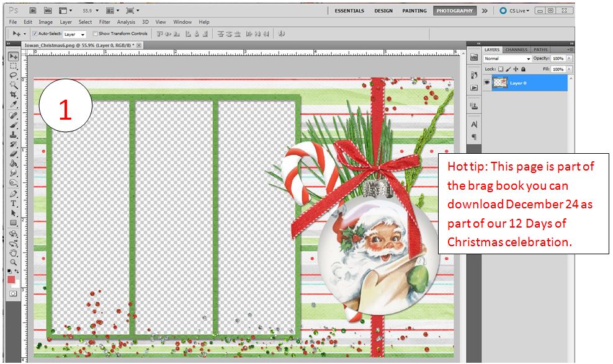Select the Horizontal Type tool
The width and height of the screenshot is (613, 364).
coord(13,203)
